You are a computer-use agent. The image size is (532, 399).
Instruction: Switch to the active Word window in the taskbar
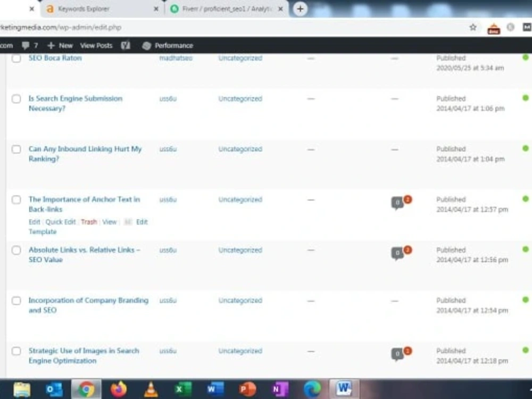[x=344, y=389]
